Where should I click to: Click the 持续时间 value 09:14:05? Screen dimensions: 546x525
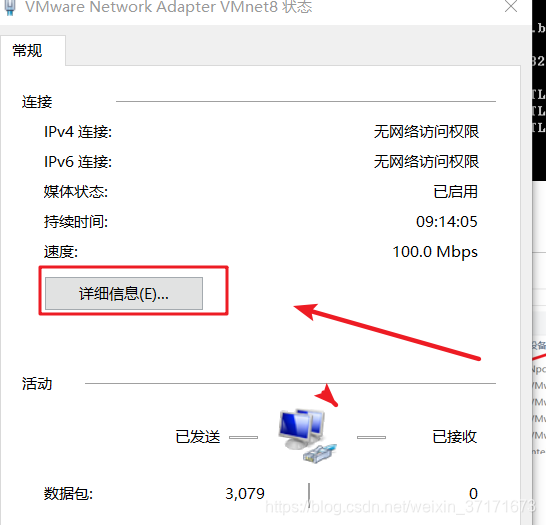[x=447, y=222]
